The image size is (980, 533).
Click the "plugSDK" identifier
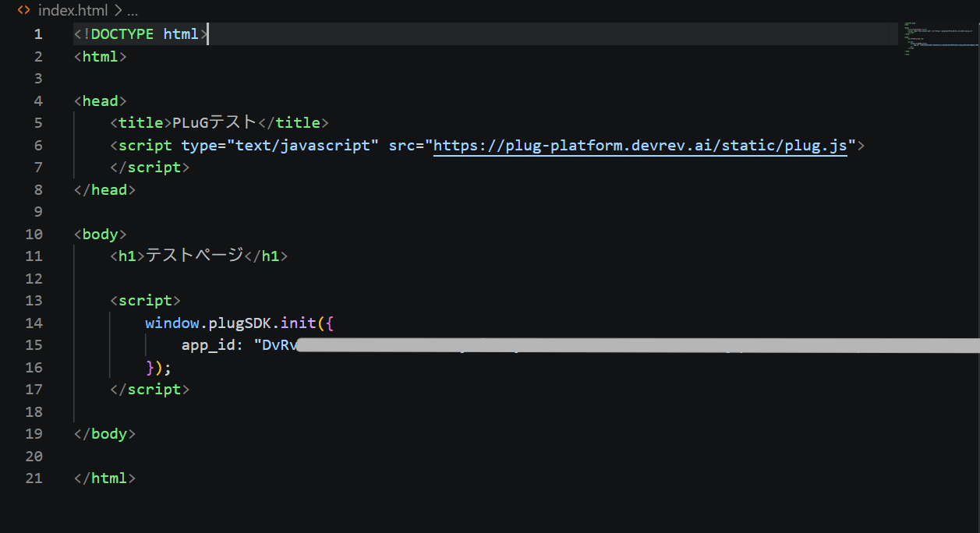(239, 323)
